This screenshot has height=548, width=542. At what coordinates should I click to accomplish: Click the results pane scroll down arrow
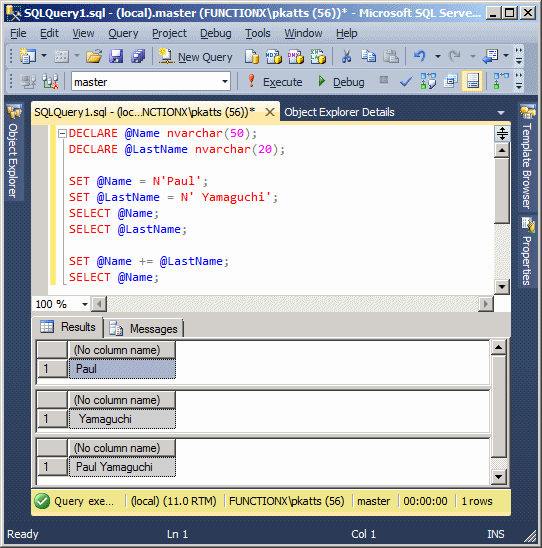click(x=498, y=476)
